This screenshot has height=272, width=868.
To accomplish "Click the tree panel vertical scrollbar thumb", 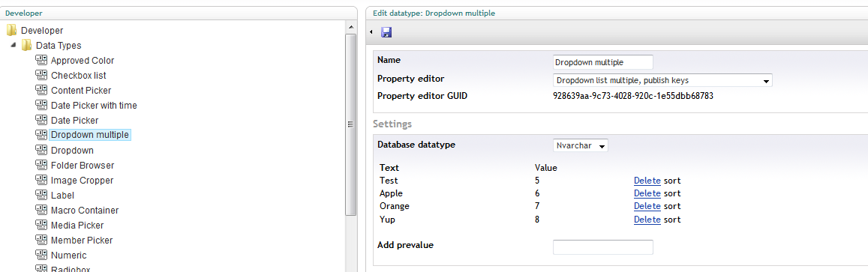I will (x=350, y=124).
